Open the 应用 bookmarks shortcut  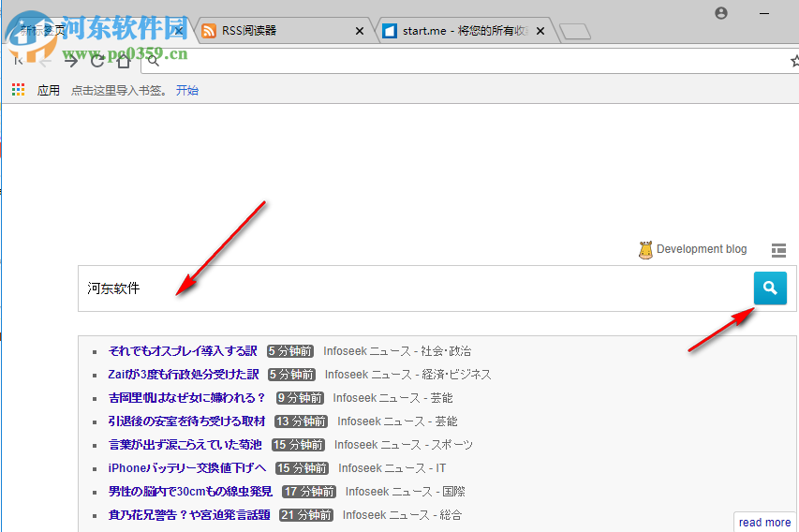49,91
